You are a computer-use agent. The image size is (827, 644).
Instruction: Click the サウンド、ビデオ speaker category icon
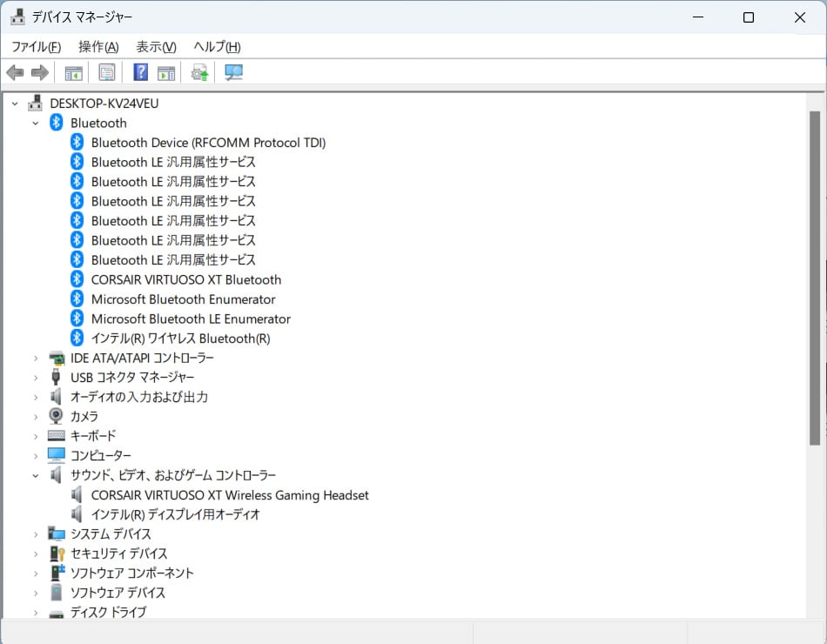tap(56, 474)
